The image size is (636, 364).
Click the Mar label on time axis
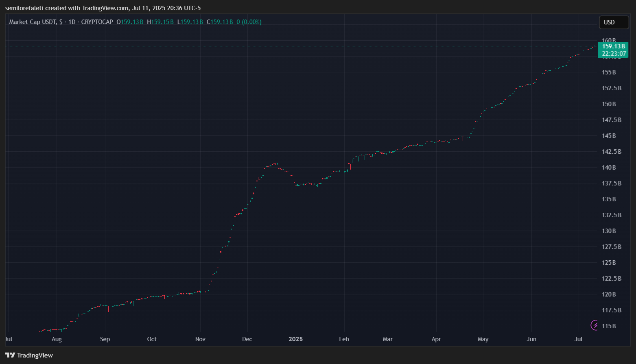(x=388, y=339)
